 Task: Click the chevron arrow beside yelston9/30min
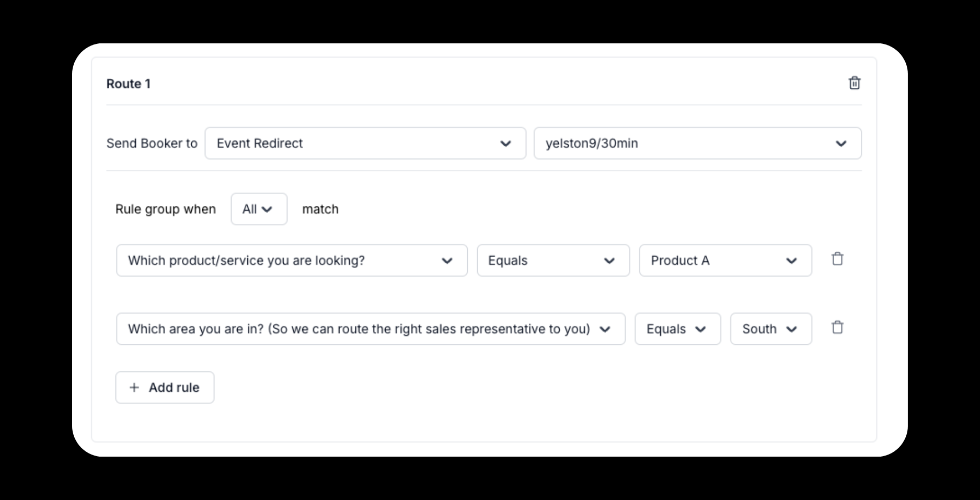click(840, 144)
